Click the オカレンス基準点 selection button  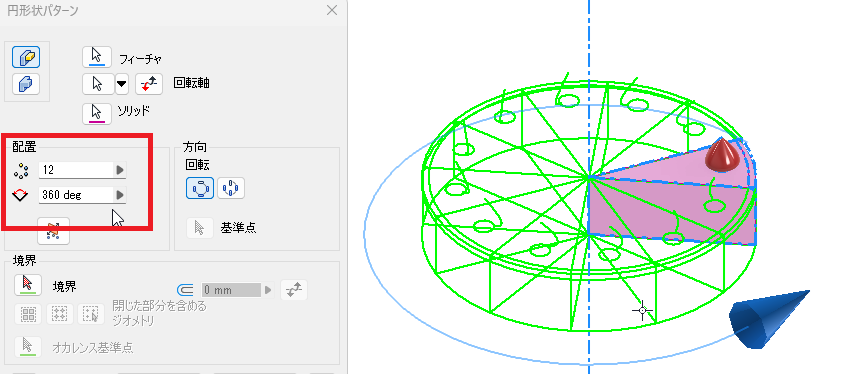coord(28,347)
